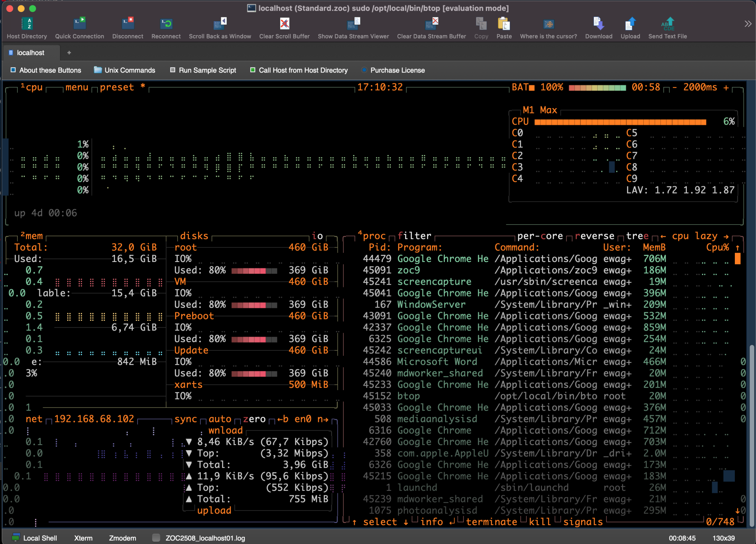Open btop menu in cpu box
The height and width of the screenshot is (544, 756).
point(77,87)
